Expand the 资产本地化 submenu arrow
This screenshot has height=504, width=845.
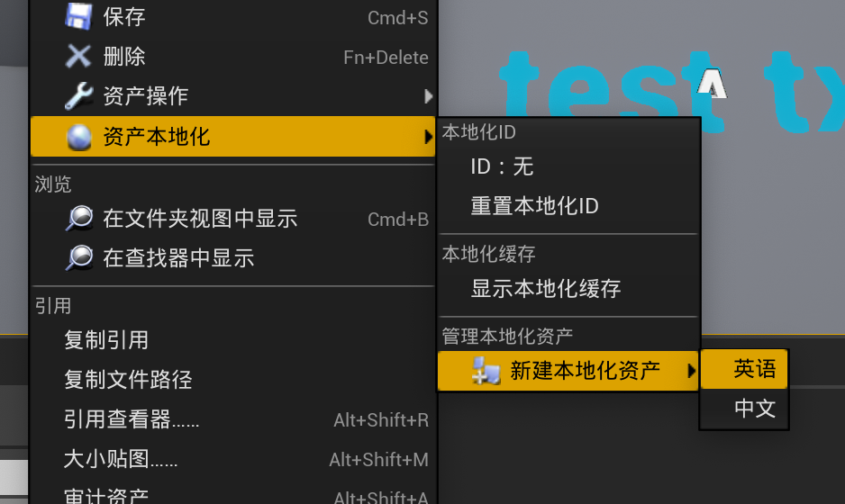429,137
